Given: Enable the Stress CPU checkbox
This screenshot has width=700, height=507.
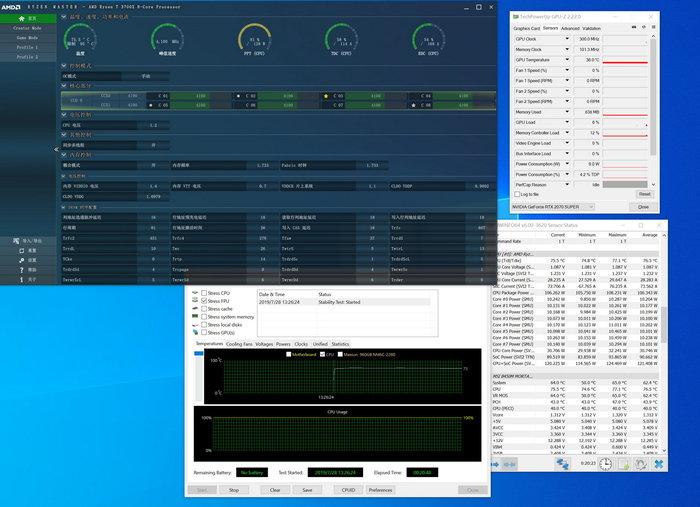Looking at the screenshot, I should (x=204, y=293).
